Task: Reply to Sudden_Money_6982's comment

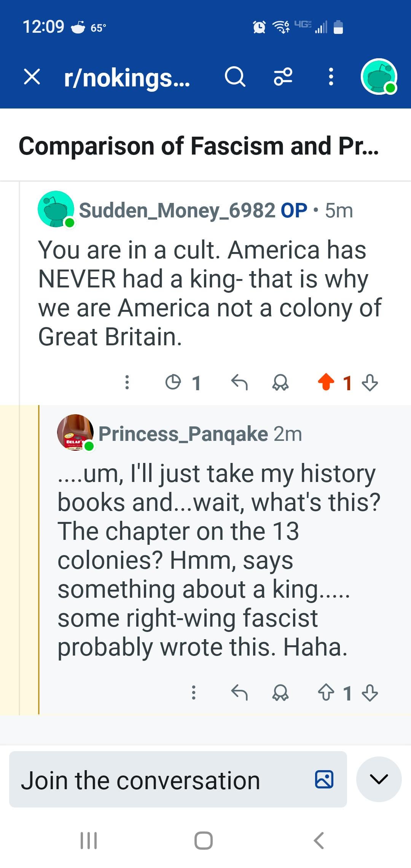Action: (x=239, y=382)
